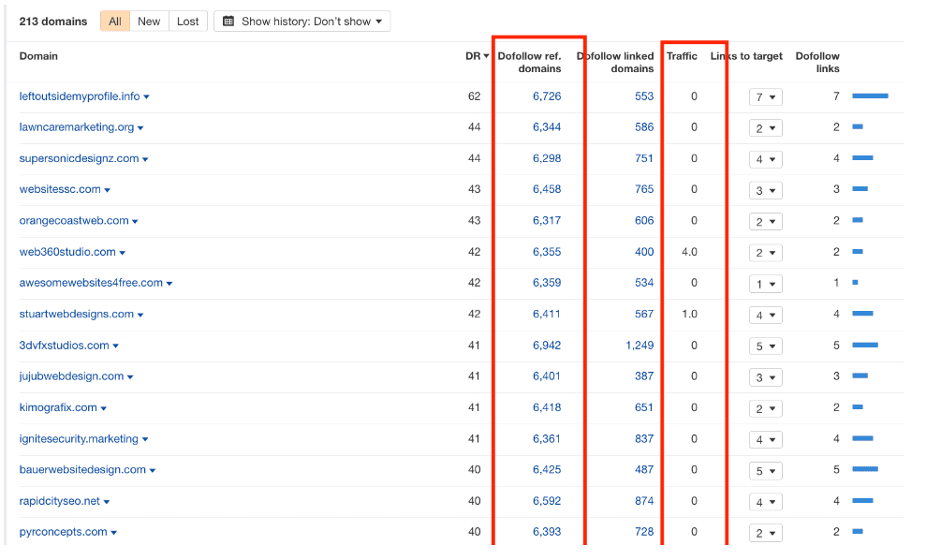Click 874 linked domains for rapidcityseo.net
941x560 pixels.
pyautogui.click(x=644, y=501)
